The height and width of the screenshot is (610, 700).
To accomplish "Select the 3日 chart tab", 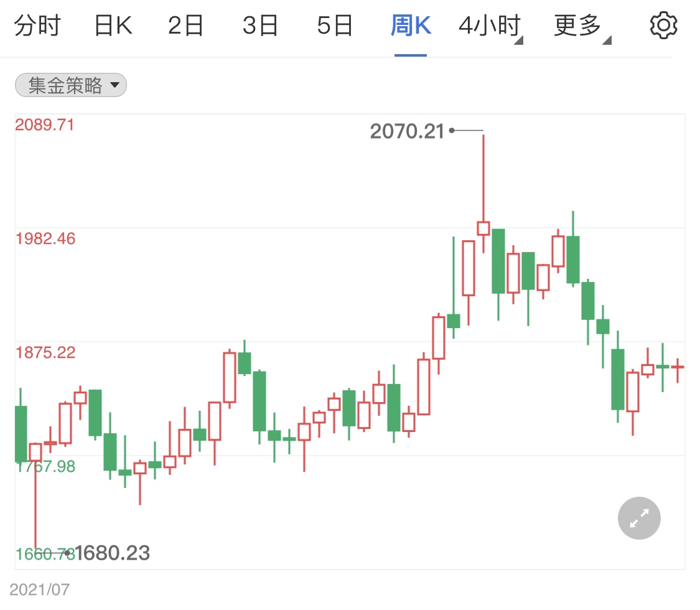I will pyautogui.click(x=260, y=26).
